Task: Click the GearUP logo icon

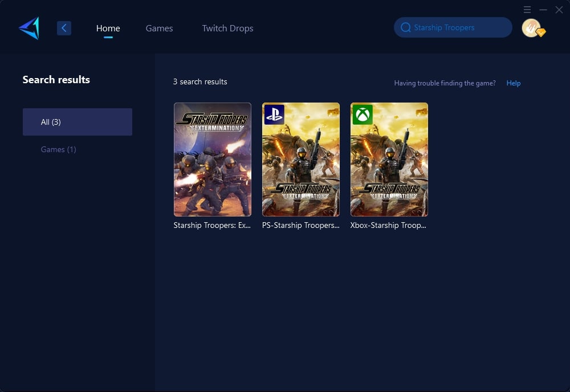Action: tap(29, 28)
